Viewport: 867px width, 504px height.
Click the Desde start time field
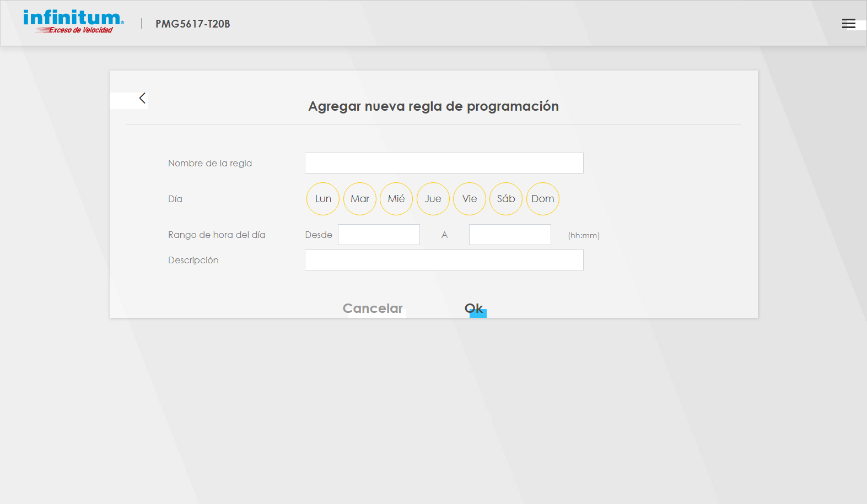(x=379, y=235)
